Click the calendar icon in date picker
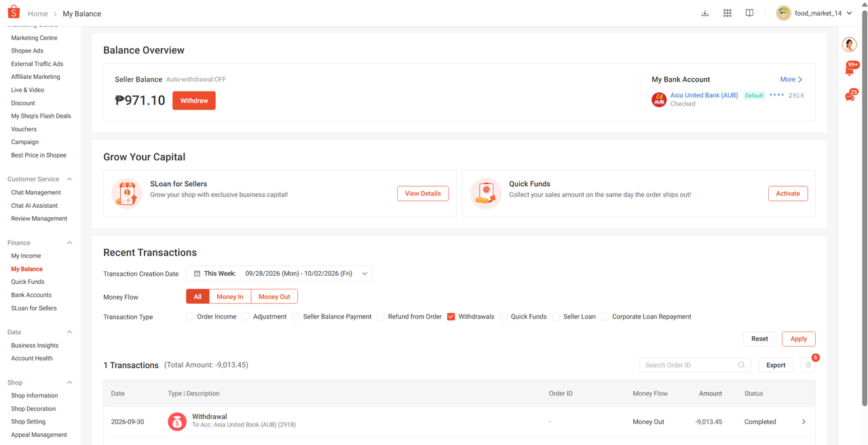The width and height of the screenshot is (868, 445). point(197,274)
